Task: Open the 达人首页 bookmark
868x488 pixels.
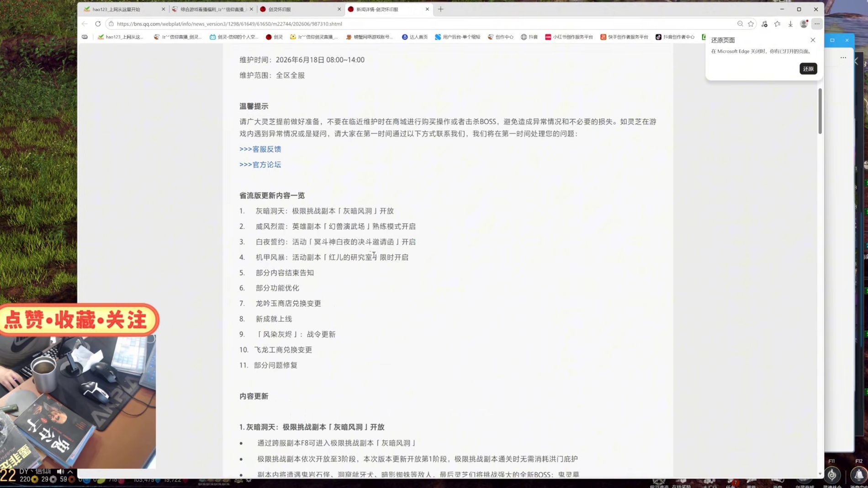Action: pyautogui.click(x=415, y=37)
